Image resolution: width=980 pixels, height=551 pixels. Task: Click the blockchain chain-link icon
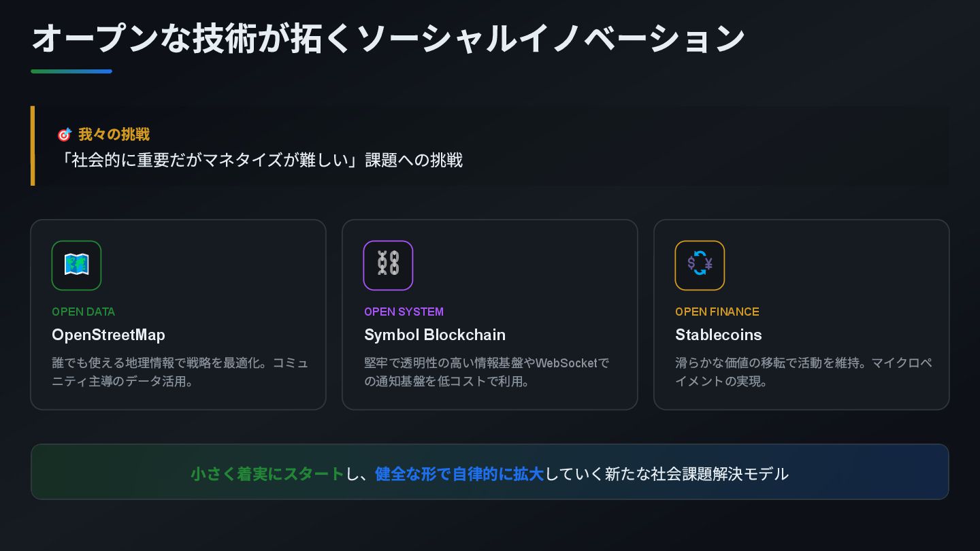click(x=388, y=265)
